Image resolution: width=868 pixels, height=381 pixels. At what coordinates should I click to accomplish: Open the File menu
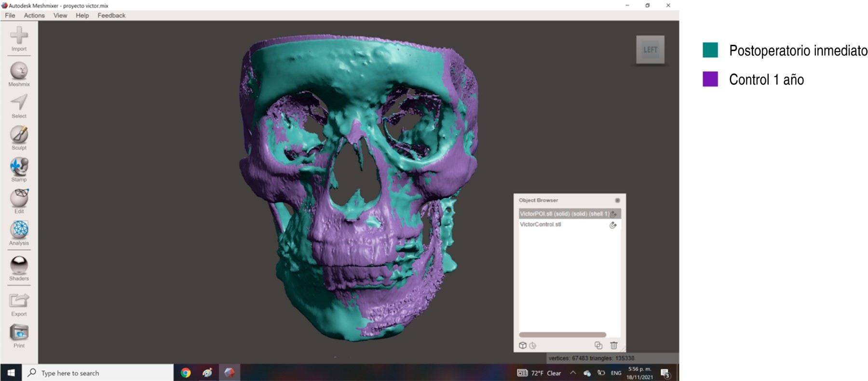(10, 15)
